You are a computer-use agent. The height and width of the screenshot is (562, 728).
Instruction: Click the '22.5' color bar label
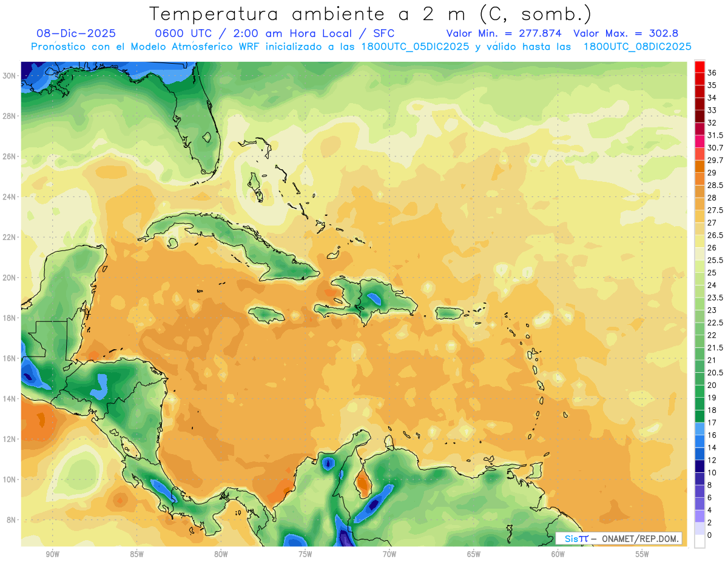(x=715, y=323)
